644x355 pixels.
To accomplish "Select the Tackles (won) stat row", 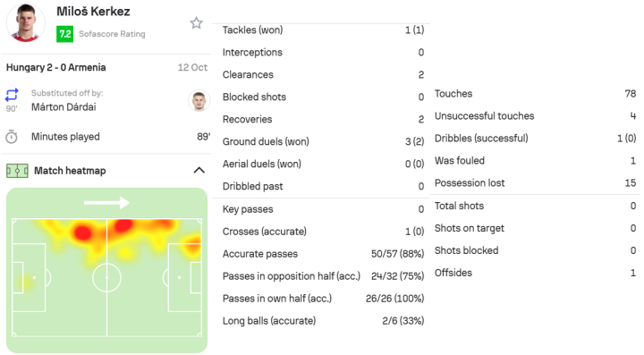I will (323, 30).
